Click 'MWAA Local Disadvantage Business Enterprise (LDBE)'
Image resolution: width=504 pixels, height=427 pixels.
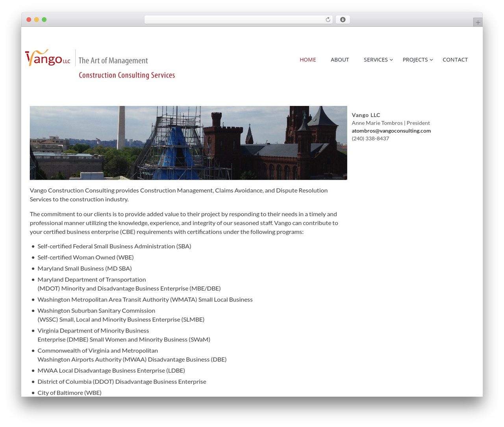111,370
